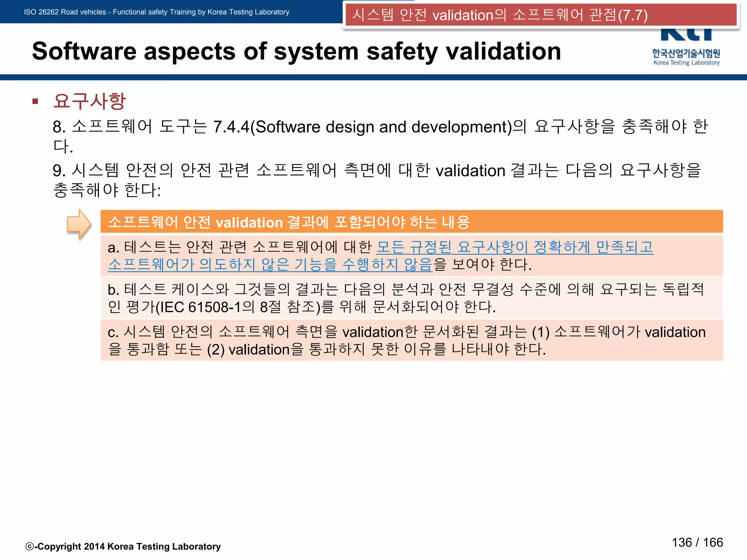The width and height of the screenshot is (747, 560).
Task: Click the 요구사항 red heading
Action: point(90,101)
